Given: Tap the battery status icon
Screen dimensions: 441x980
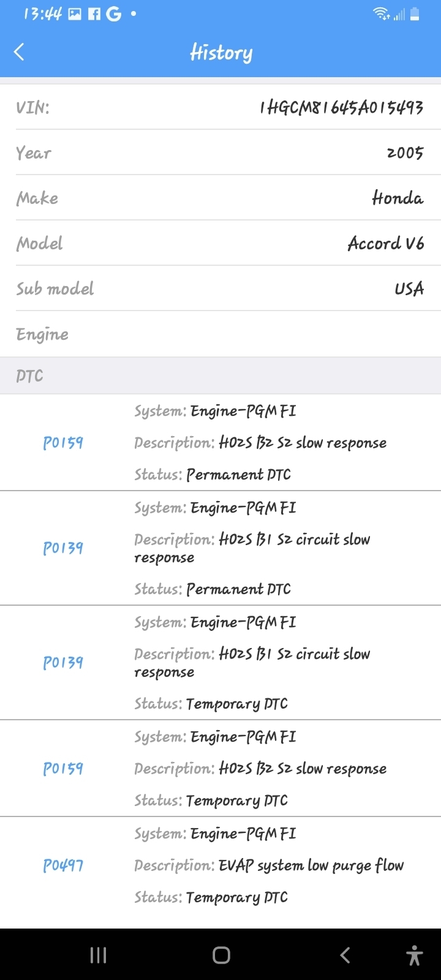Looking at the screenshot, I should [x=415, y=14].
